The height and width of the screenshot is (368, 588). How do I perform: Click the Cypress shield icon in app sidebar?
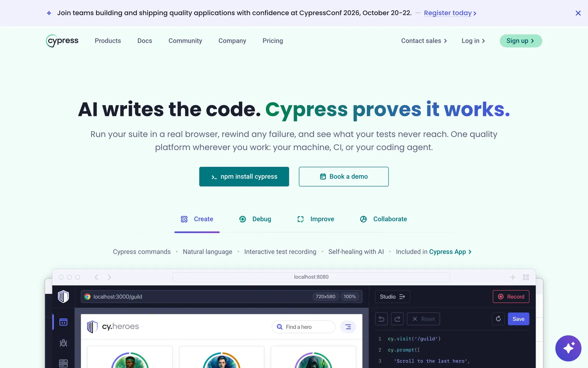63,296
